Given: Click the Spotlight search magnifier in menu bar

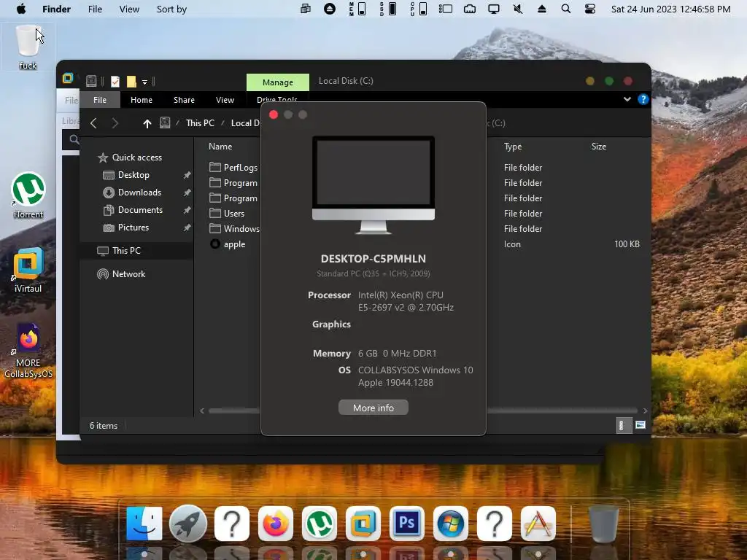Looking at the screenshot, I should click(x=565, y=9).
